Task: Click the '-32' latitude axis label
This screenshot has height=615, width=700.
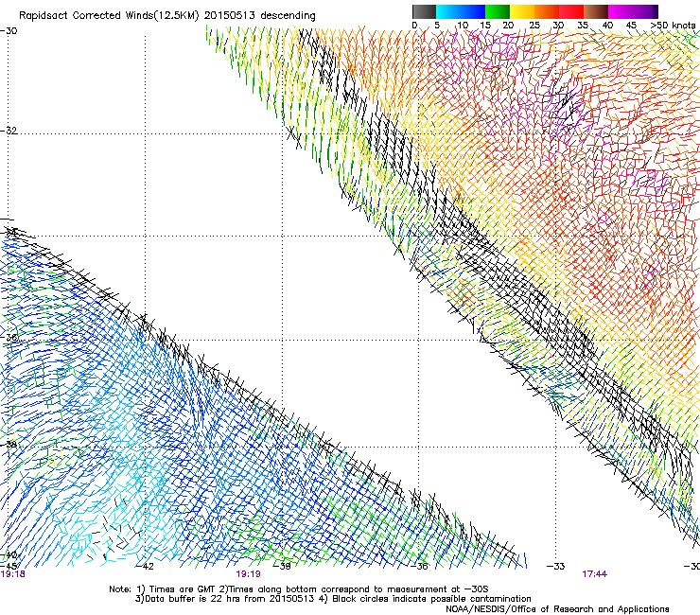Action: [x=9, y=131]
